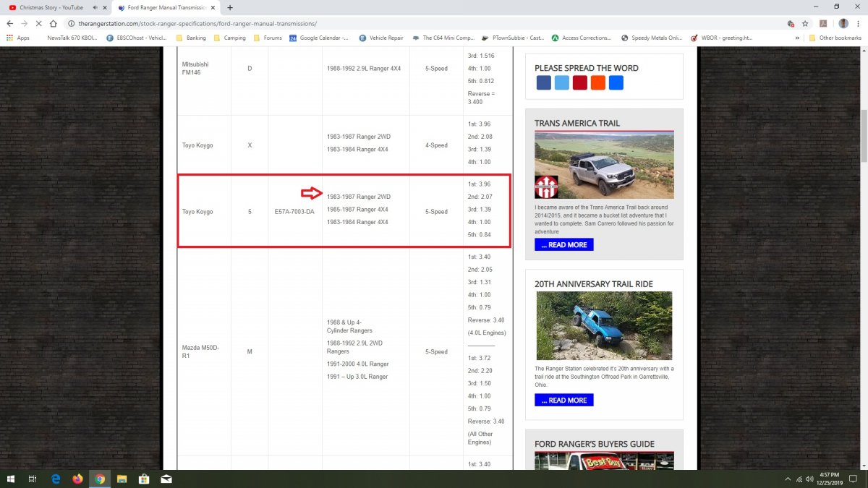Open the volume control in system tray
Screen dimensions: 868x488
(811, 479)
